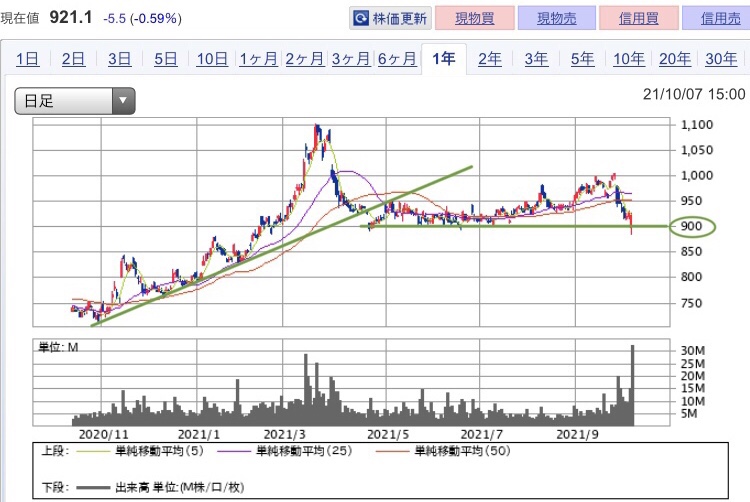Switch to the 3ヶ月 chart period tab
The width and height of the screenshot is (750, 502).
tap(351, 59)
